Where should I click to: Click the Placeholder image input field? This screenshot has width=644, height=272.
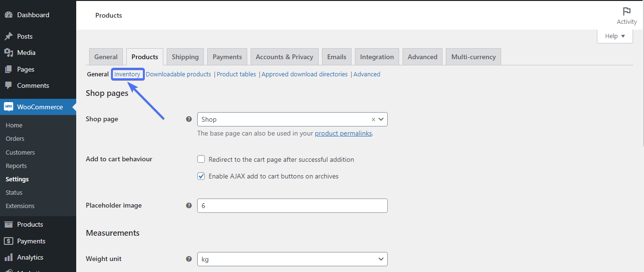pyautogui.click(x=292, y=206)
